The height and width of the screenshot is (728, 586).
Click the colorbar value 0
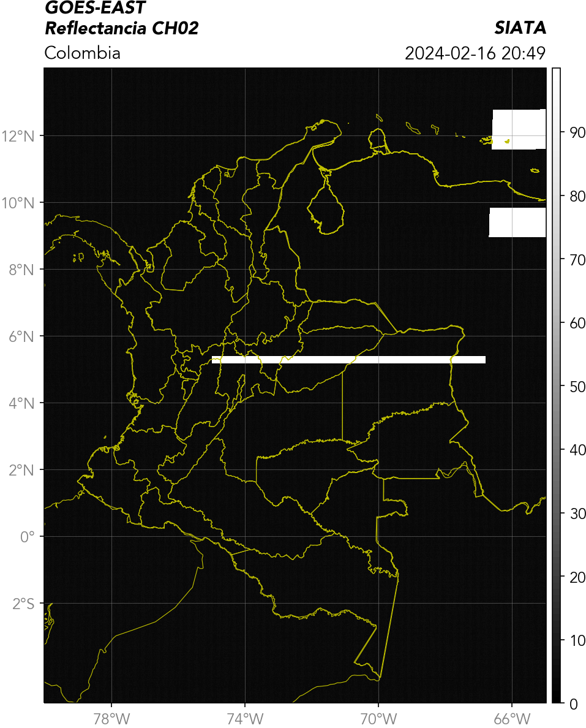574,704
